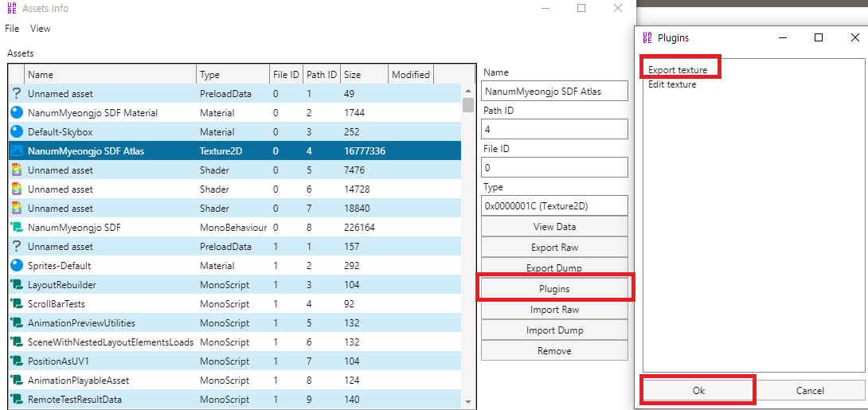
Task: Click the Default-Skybox material sphere icon
Action: point(18,131)
